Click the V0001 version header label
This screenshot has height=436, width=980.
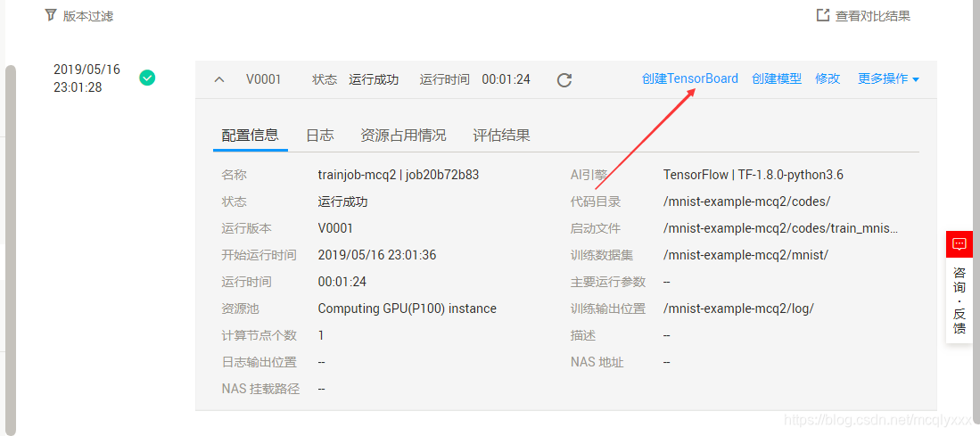263,79
